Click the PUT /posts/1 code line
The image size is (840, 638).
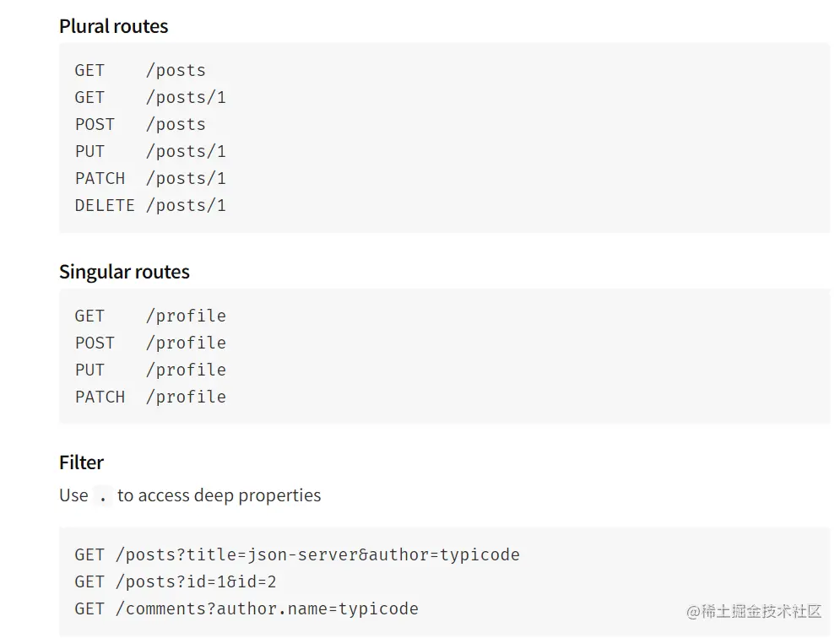[150, 151]
